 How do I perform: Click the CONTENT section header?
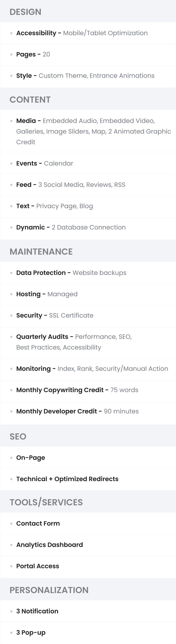[x=30, y=99]
